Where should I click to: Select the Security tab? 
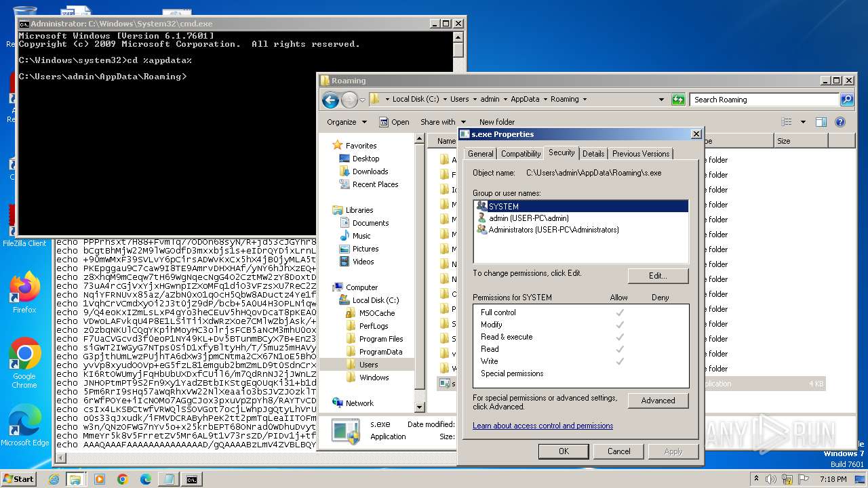561,152
